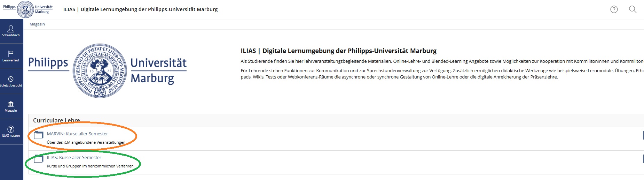
Task: Expand the actions menu on the ILIAS row
Action: [643, 159]
